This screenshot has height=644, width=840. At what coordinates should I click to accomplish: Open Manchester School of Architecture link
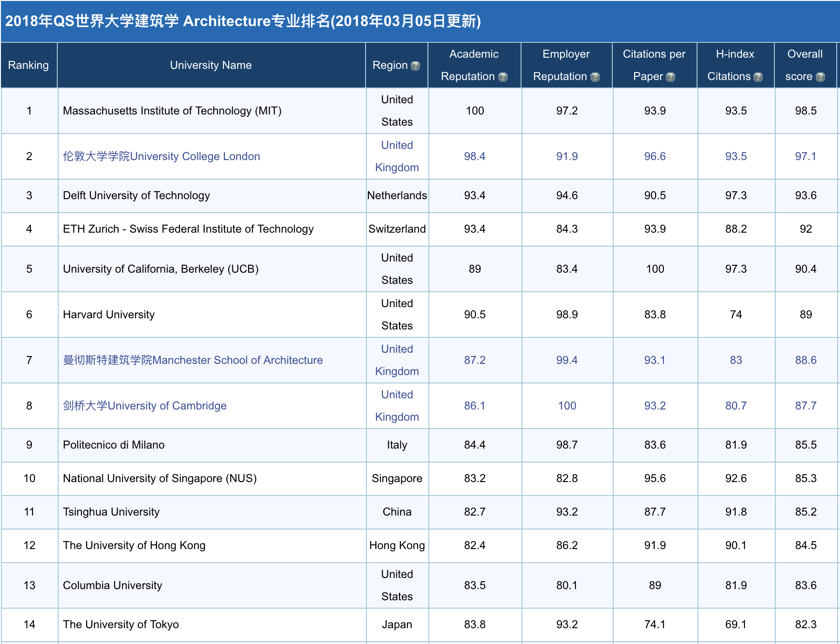pyautogui.click(x=193, y=360)
